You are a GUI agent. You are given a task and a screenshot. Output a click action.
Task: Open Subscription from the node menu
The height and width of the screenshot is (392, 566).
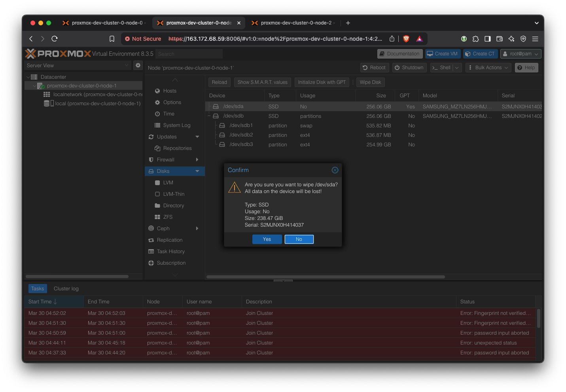point(171,263)
